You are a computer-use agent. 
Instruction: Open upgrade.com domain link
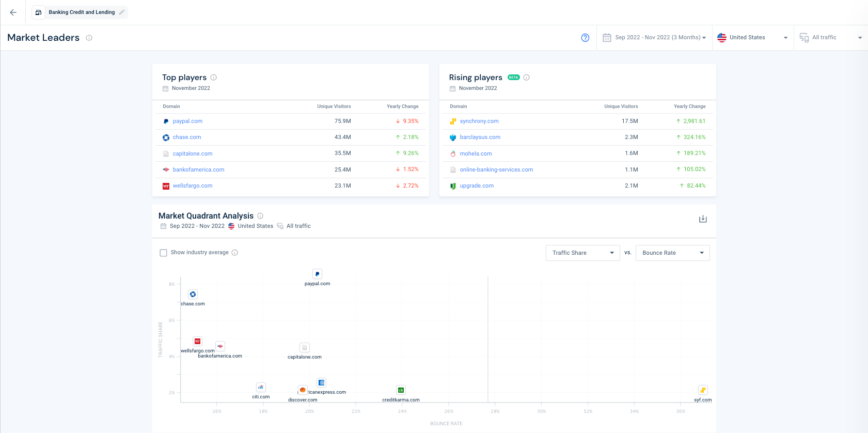click(477, 186)
